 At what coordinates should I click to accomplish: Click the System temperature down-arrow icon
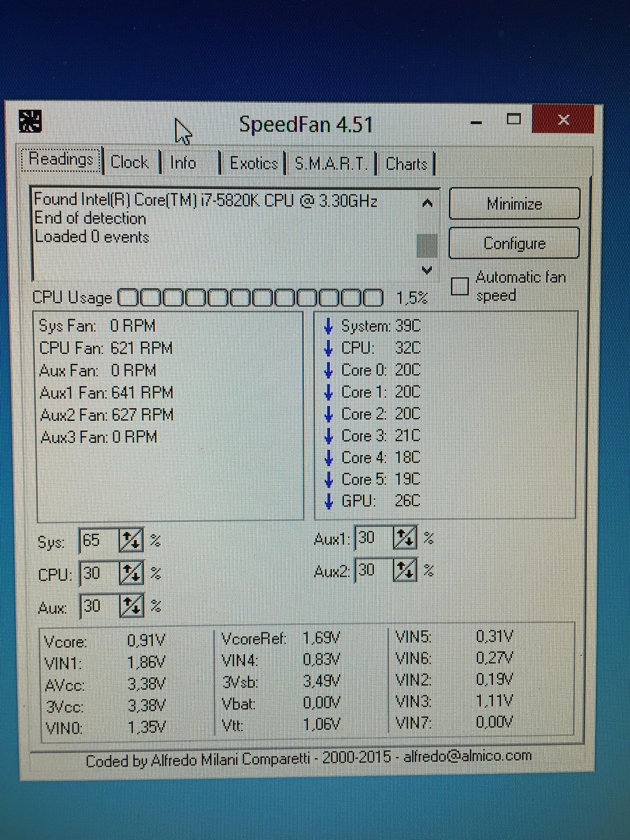pyautogui.click(x=329, y=326)
